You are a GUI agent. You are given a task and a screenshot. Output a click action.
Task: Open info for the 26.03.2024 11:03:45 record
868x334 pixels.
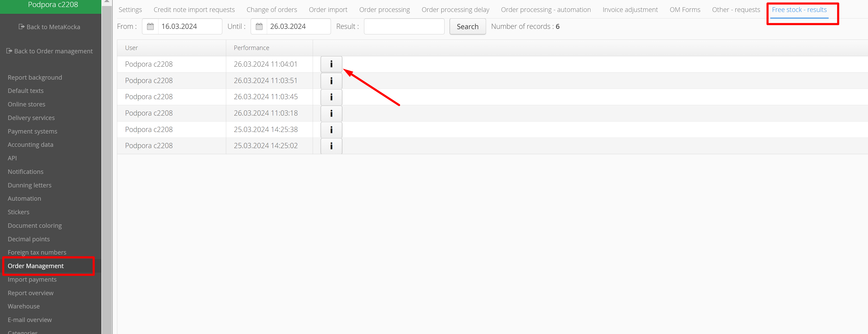point(331,97)
